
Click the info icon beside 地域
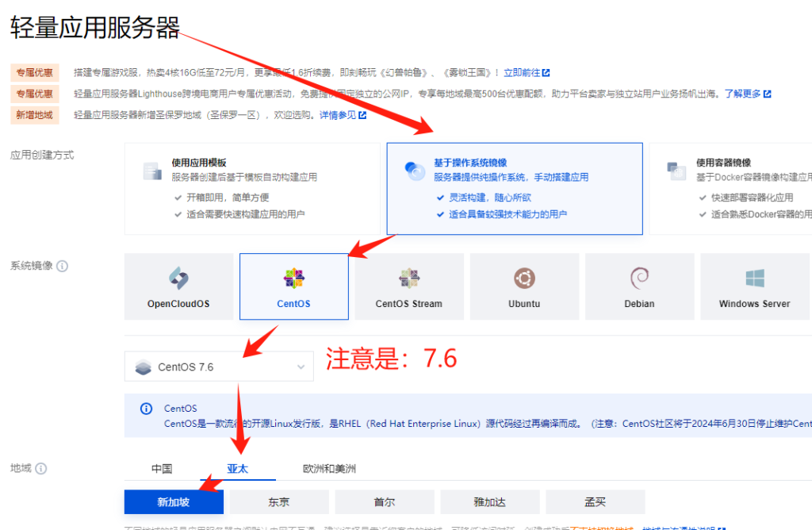tap(41, 468)
